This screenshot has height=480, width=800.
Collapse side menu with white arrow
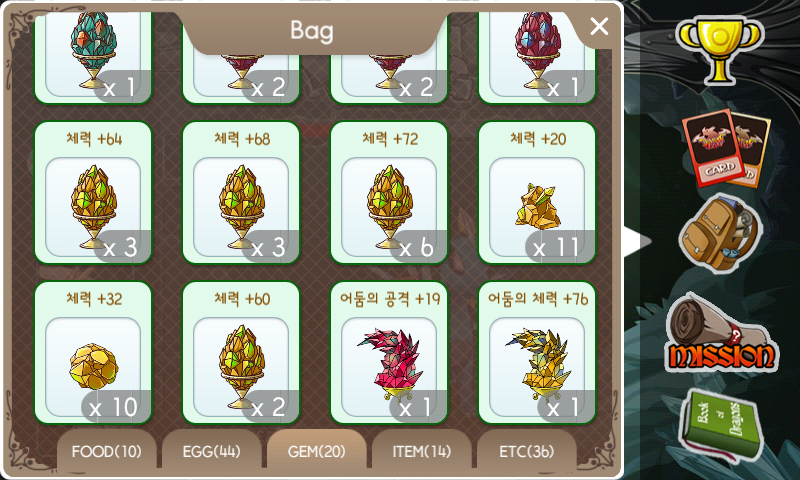(636, 241)
